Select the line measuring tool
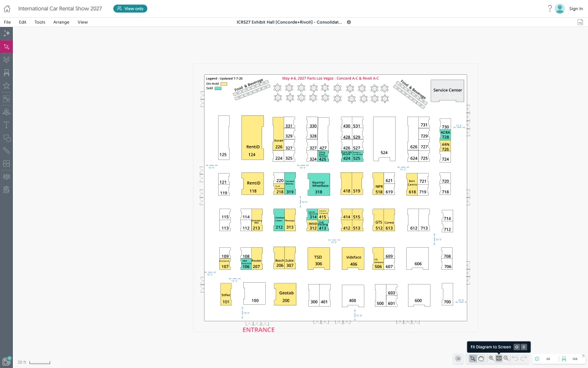 6,151
